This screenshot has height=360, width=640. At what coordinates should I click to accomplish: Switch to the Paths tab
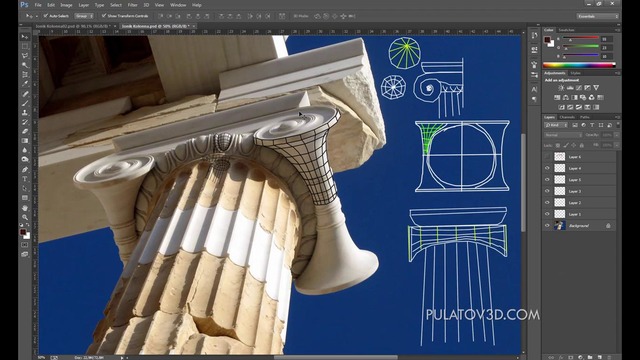[x=585, y=118]
